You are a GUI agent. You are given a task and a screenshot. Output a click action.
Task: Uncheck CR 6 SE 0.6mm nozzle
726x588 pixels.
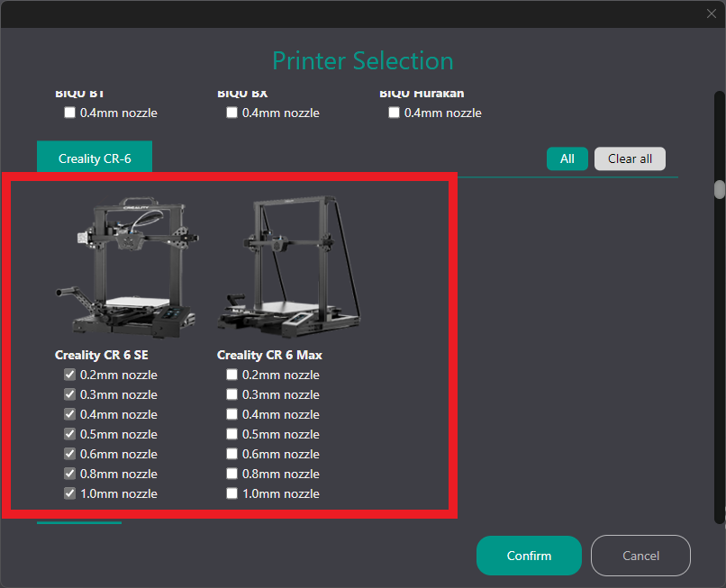(69, 454)
